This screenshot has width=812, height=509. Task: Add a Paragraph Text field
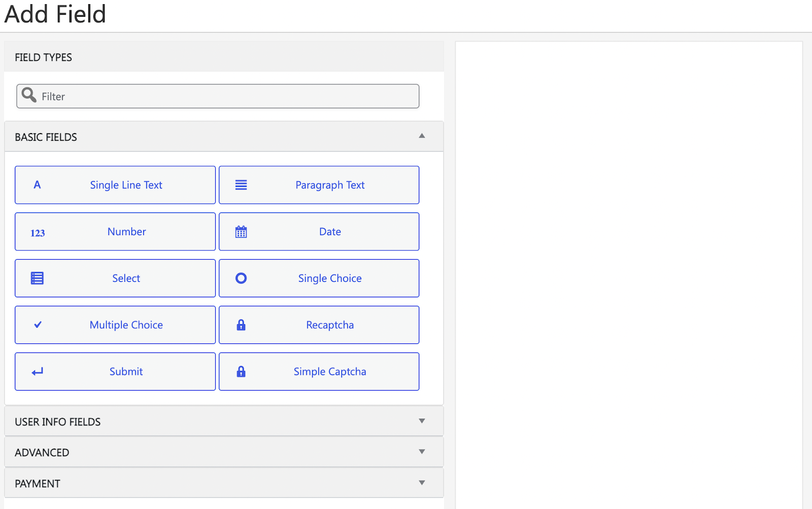pos(330,185)
